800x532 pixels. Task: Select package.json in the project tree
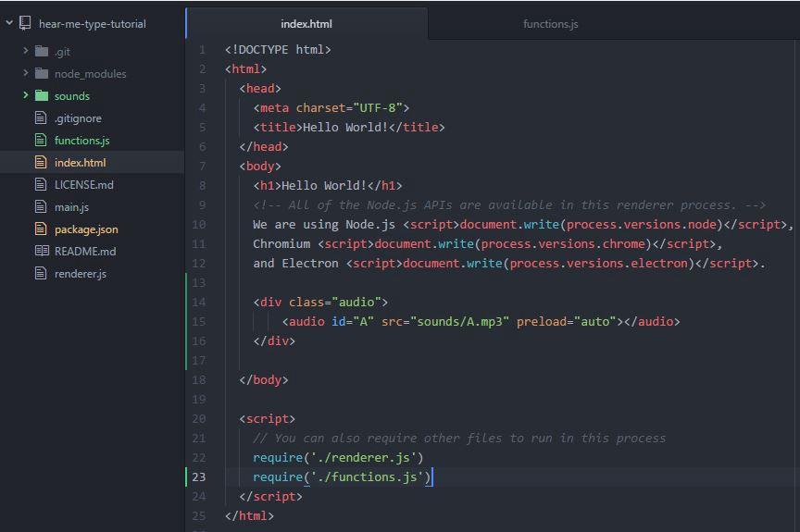[x=86, y=229]
